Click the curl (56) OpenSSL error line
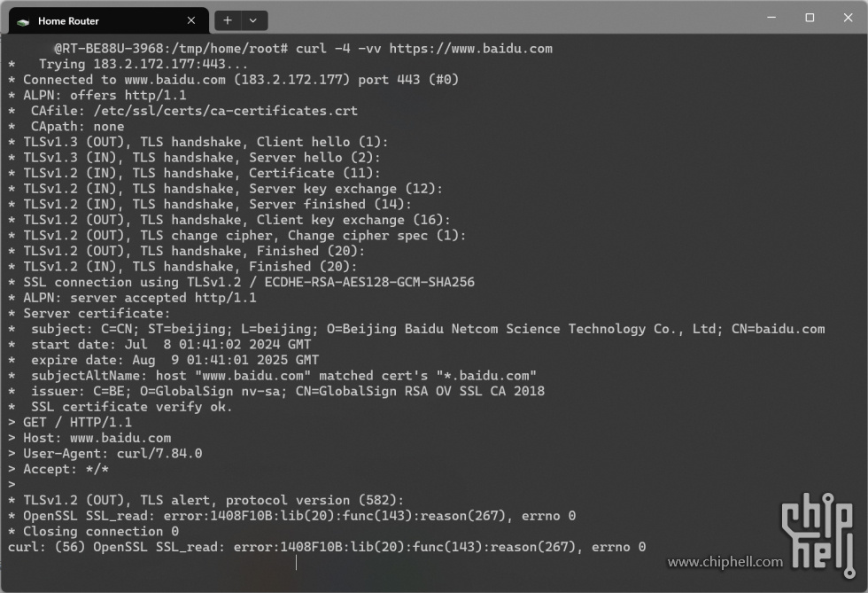Viewport: 868px width, 593px height. (327, 547)
